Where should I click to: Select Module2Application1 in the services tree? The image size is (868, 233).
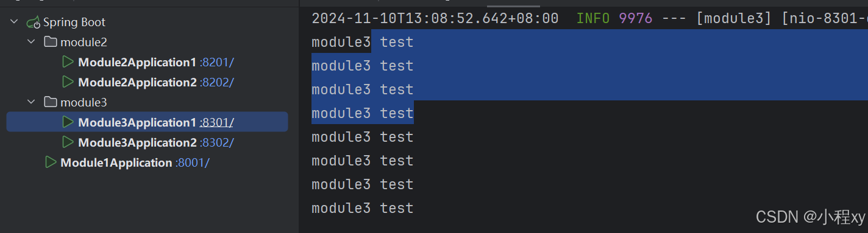pyautogui.click(x=137, y=62)
